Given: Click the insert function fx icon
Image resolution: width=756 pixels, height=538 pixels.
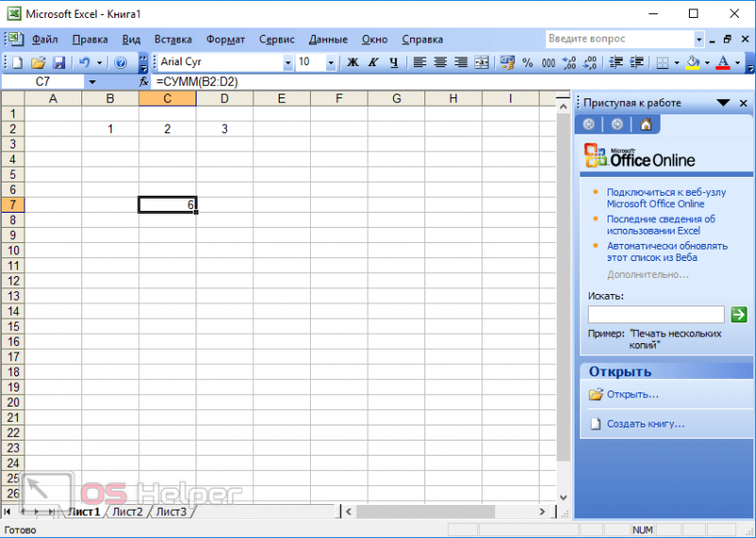Looking at the screenshot, I should (144, 81).
